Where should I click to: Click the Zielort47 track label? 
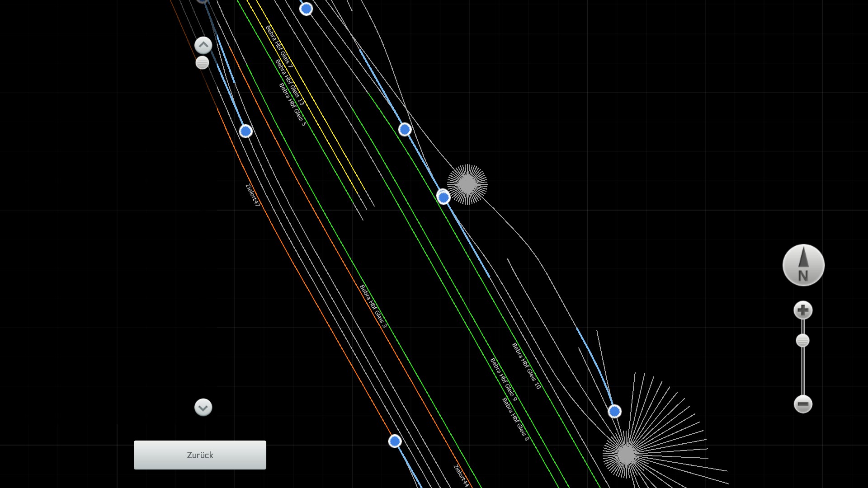(x=253, y=195)
